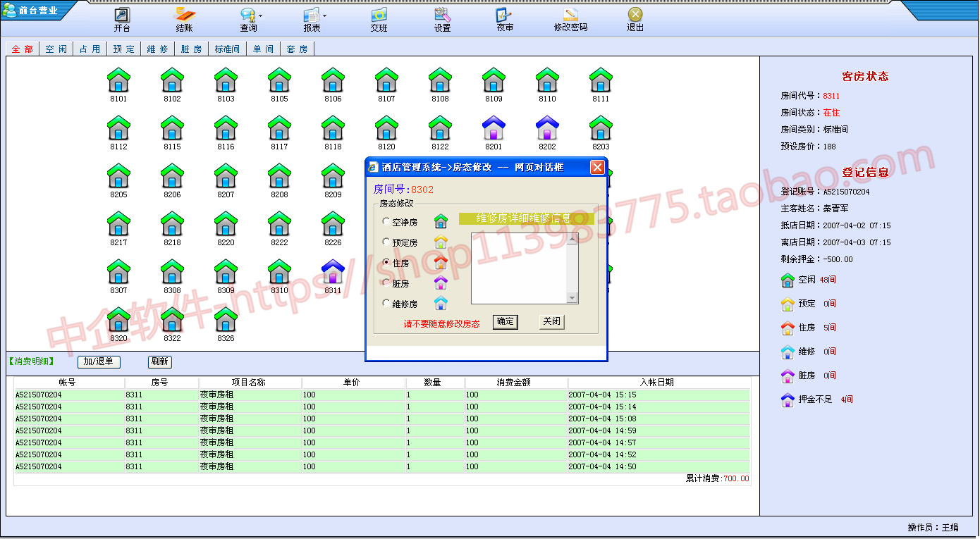Select room 8105 house icon
This screenshot has width=980, height=539.
coord(279,80)
